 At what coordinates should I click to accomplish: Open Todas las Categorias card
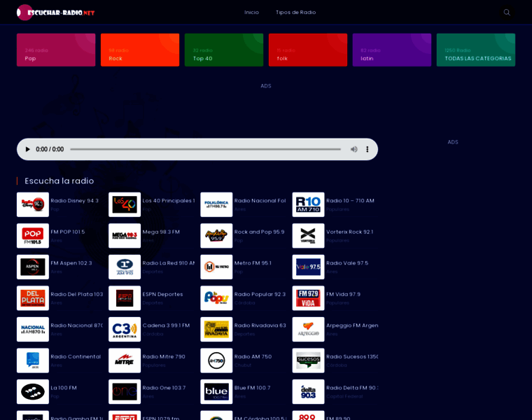pyautogui.click(x=476, y=50)
